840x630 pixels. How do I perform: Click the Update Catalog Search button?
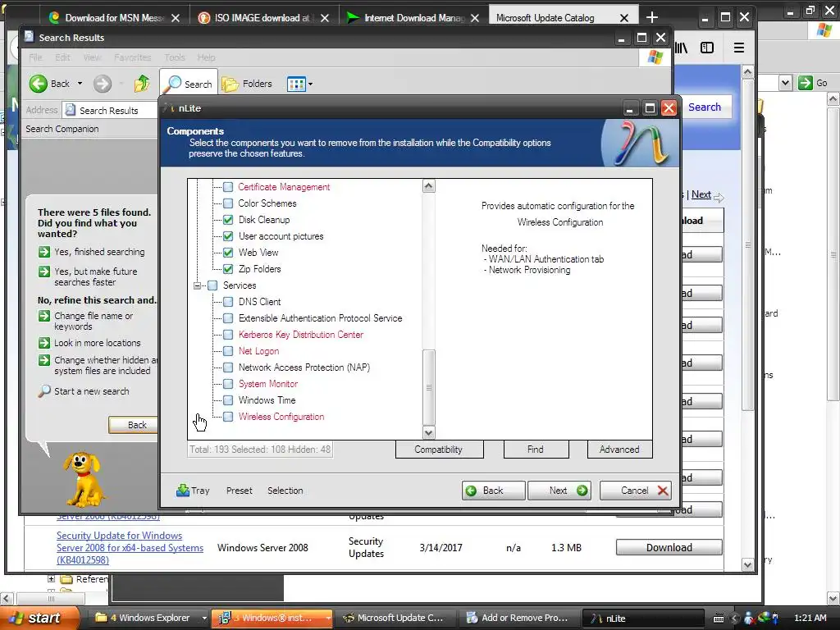click(705, 107)
